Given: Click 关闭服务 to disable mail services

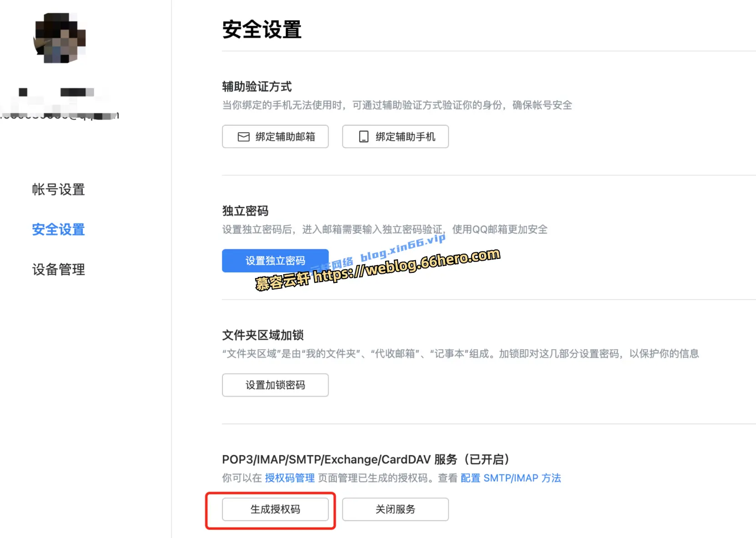Looking at the screenshot, I should [x=395, y=509].
